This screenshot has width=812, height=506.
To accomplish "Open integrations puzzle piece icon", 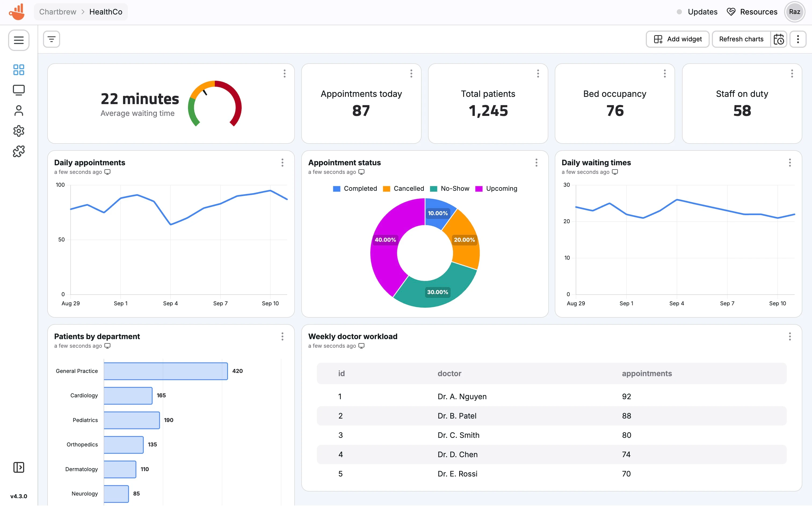I will coord(19,151).
